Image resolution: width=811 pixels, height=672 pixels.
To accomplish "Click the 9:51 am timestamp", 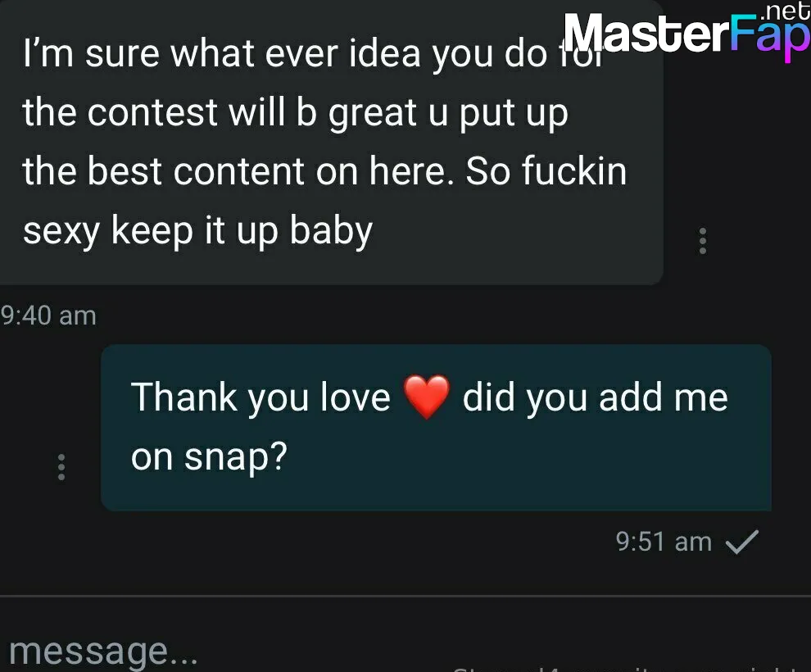I will pyautogui.click(x=664, y=542).
